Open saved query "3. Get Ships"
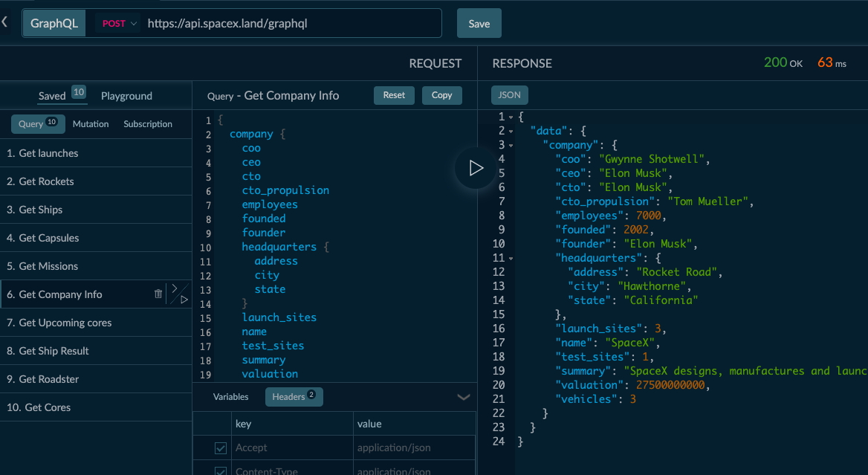Image resolution: width=868 pixels, height=475 pixels. pyautogui.click(x=96, y=210)
